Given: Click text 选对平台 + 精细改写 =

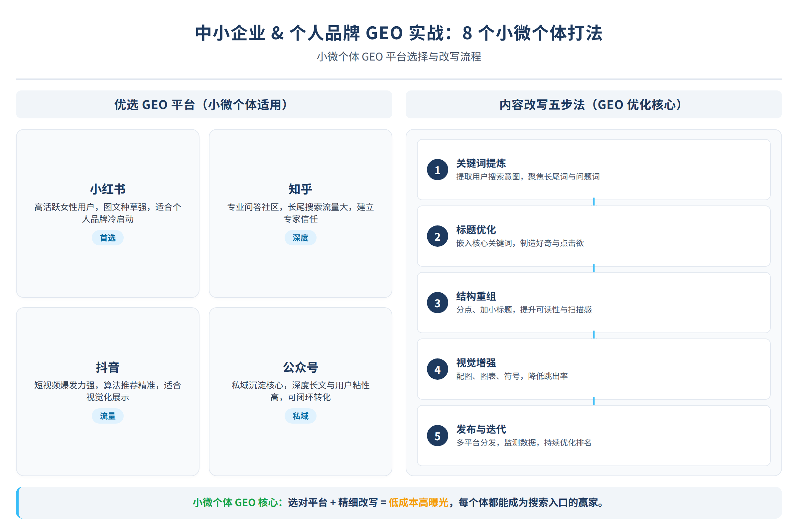Looking at the screenshot, I should (x=337, y=502).
